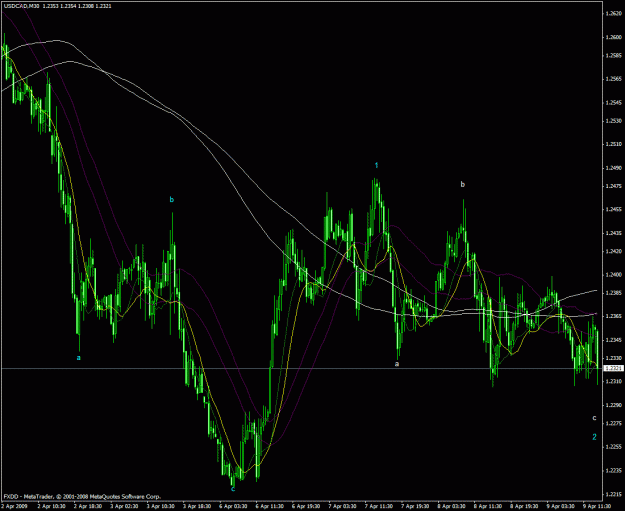625x511 pixels.
Task: Click the '2 Apr 10:30' time axis label
Action: click(51, 506)
